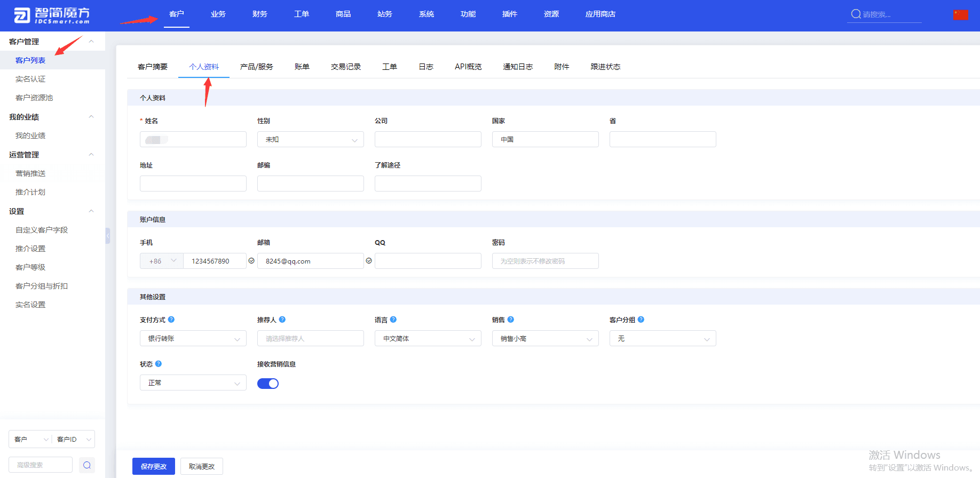This screenshot has width=980, height=478.
Task: Open the 性别 dropdown
Action: 311,139
